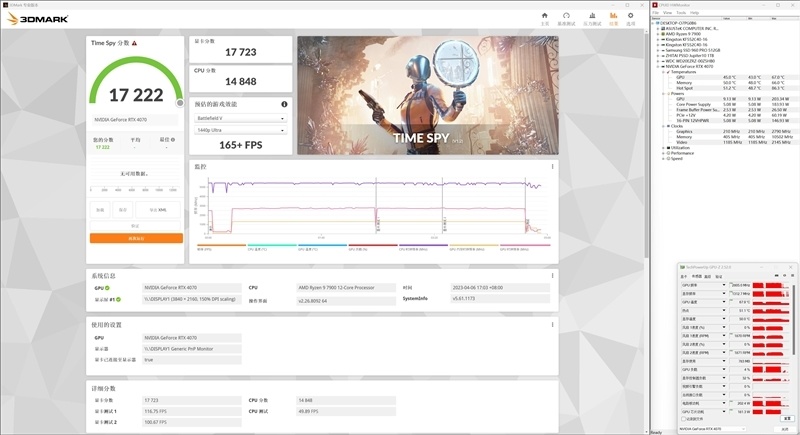
Task: Click the orange button below the Time Spy score
Action: coord(136,238)
